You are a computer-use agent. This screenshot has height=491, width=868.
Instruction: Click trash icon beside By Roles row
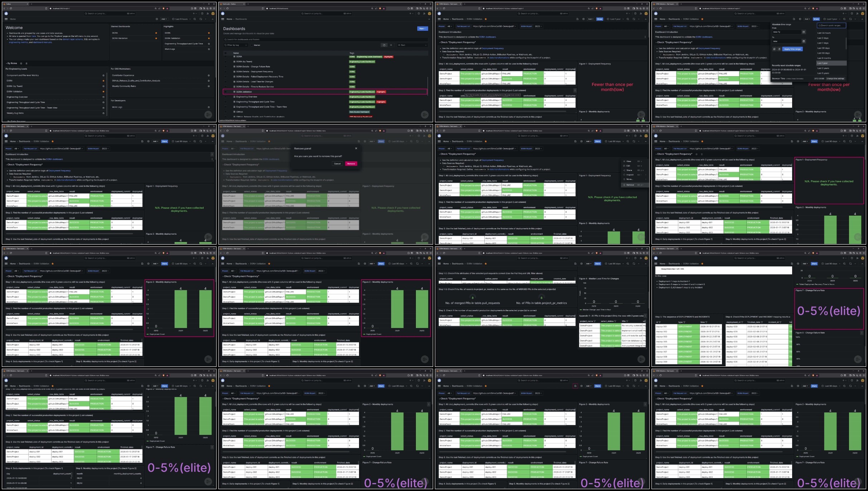[26, 63]
